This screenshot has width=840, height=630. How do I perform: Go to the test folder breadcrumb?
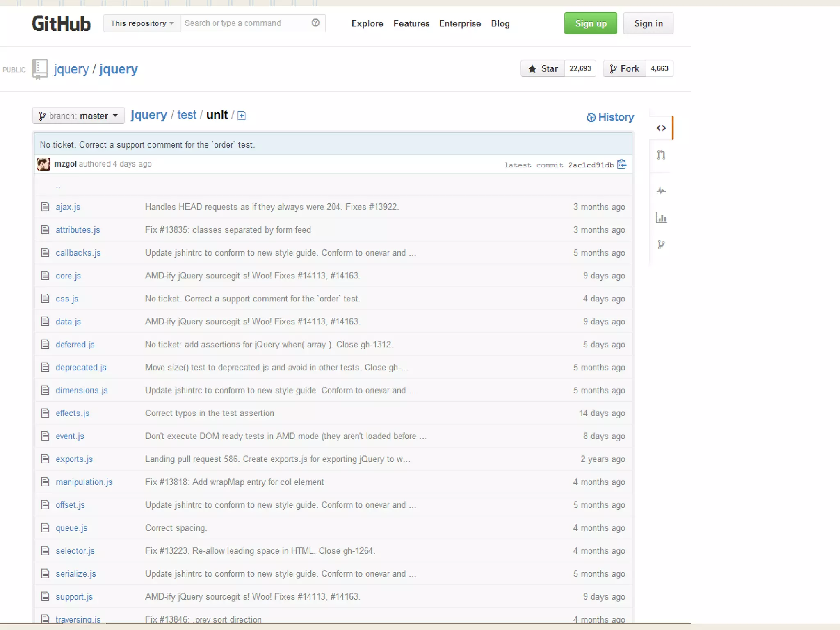pos(187,115)
